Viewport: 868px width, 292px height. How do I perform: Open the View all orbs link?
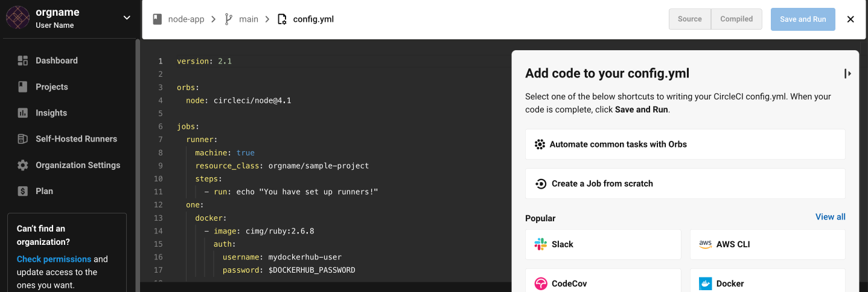(x=831, y=217)
